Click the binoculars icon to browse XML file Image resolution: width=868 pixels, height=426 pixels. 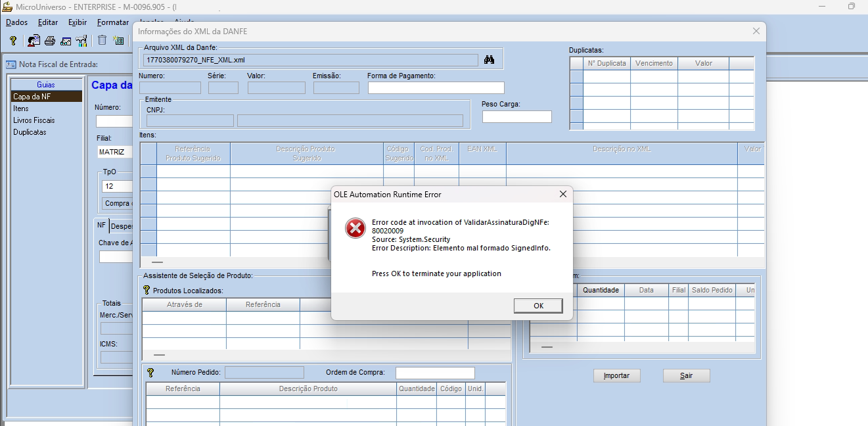tap(489, 60)
